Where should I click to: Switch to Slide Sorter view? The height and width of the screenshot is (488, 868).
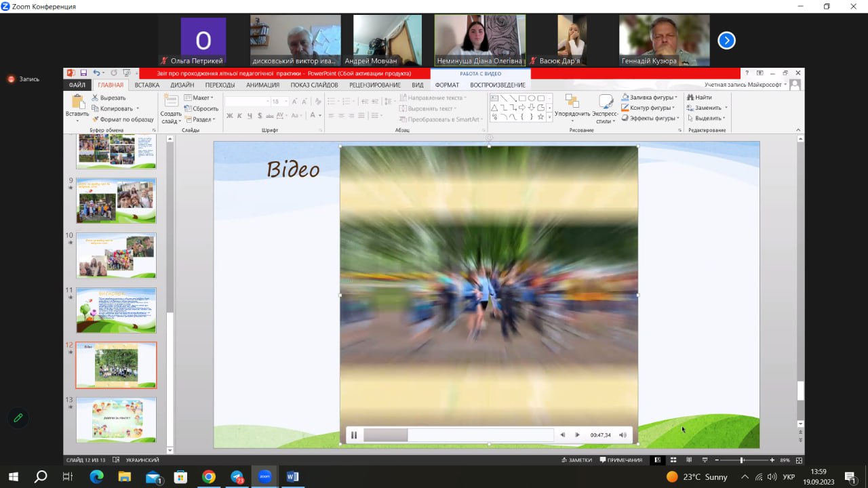pos(673,460)
